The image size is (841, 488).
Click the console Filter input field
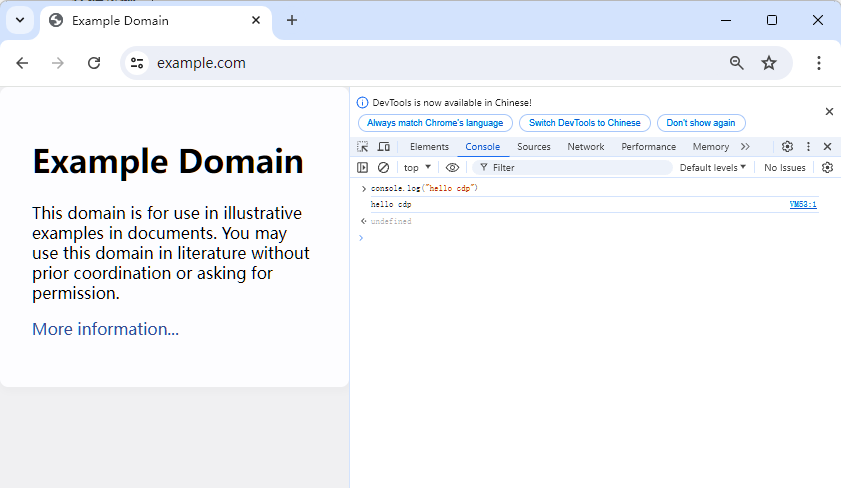point(572,168)
